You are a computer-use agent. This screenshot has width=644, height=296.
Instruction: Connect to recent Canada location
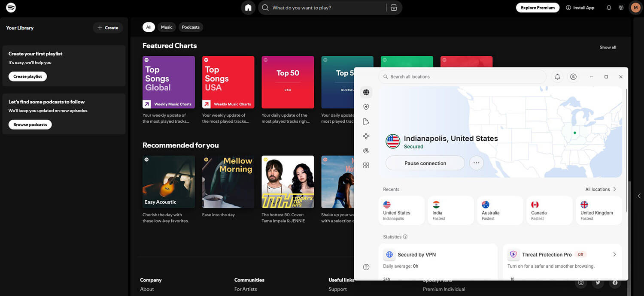point(550,210)
